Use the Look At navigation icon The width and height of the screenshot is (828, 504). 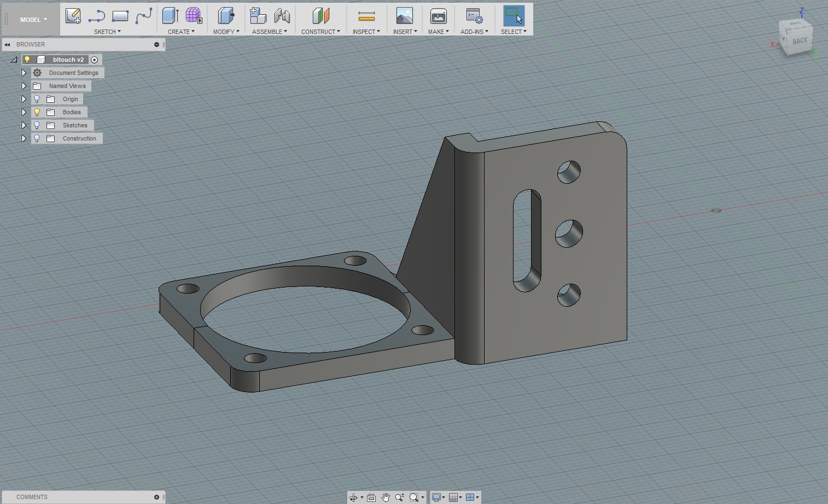coord(371,497)
